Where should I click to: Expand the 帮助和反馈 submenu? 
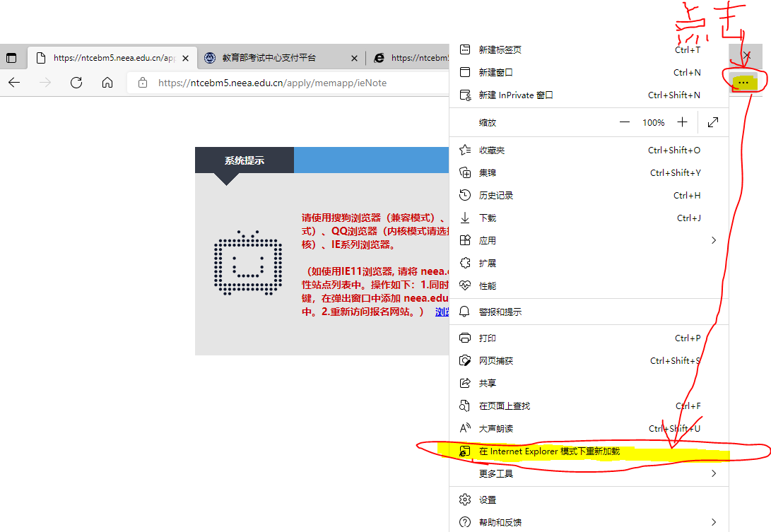click(589, 522)
